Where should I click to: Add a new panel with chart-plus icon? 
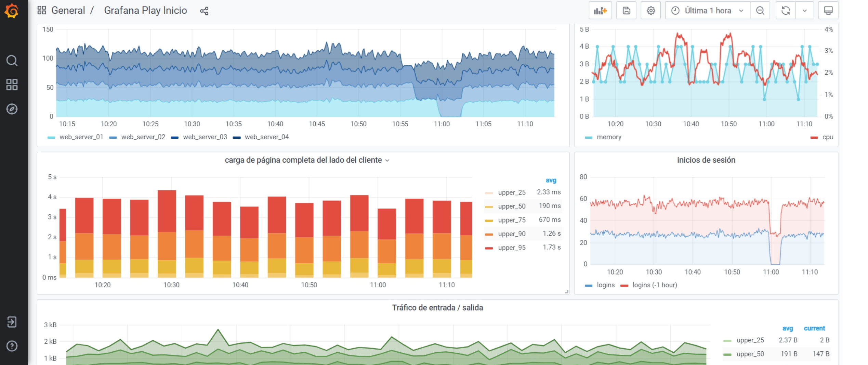coord(600,11)
